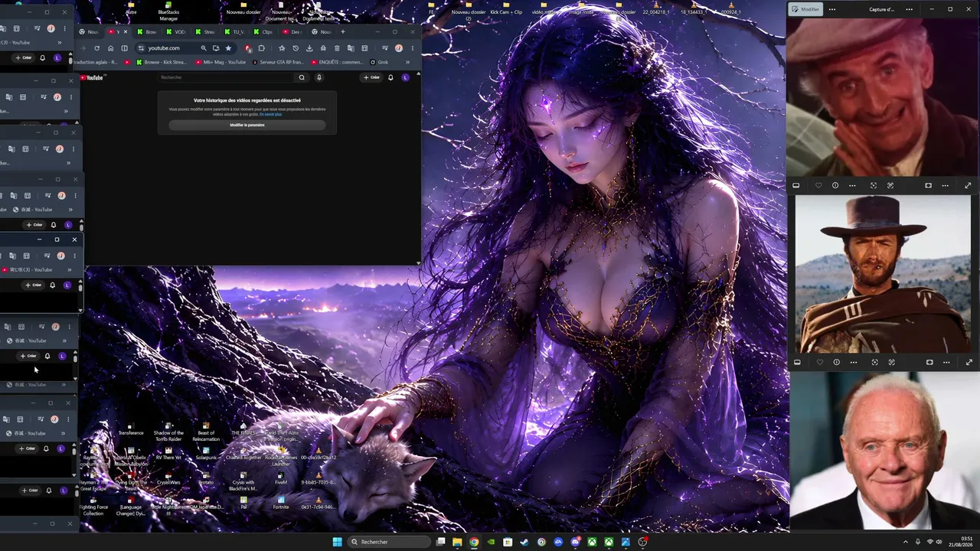Click the Créer button in main YouTube window

[371, 77]
